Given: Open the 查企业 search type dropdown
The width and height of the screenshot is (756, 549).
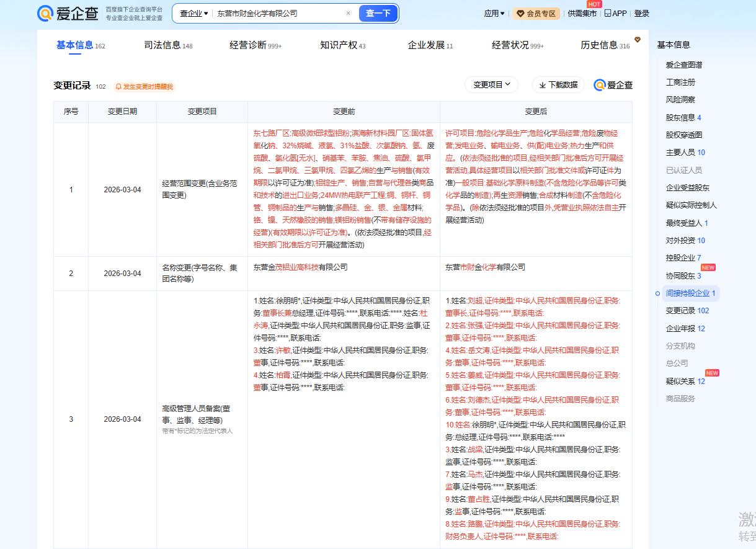Looking at the screenshot, I should point(193,13).
